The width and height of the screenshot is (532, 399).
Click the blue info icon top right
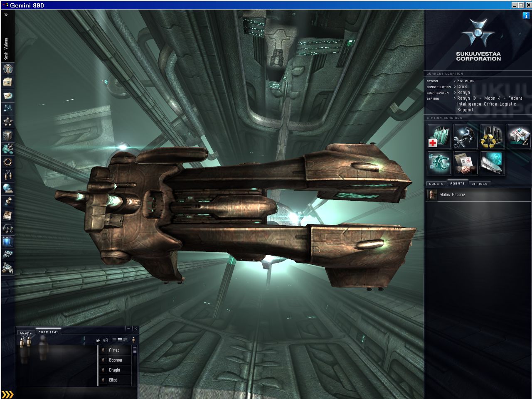pos(526,15)
